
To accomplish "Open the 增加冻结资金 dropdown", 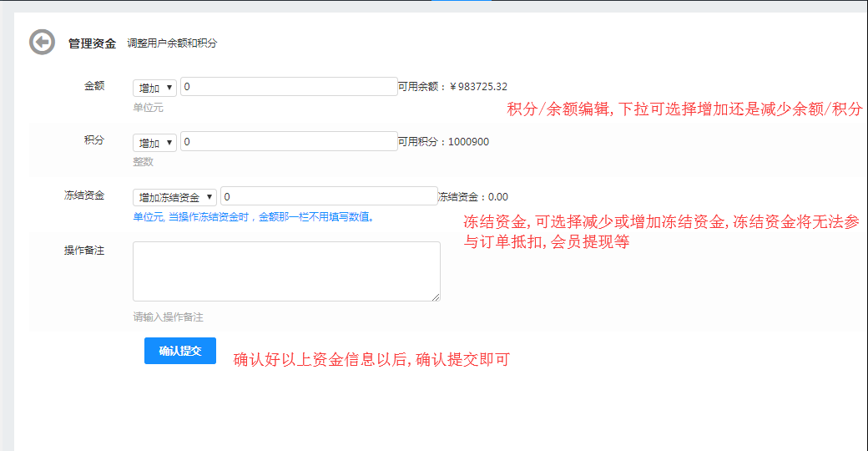I will [174, 197].
